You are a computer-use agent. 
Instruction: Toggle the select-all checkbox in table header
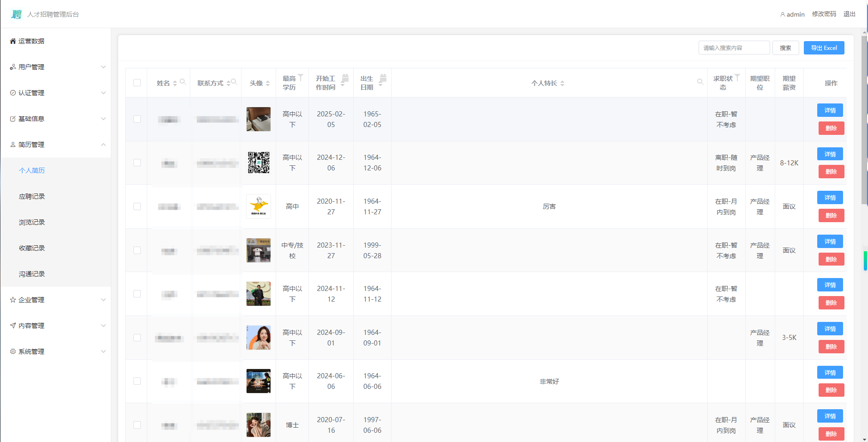(x=137, y=83)
